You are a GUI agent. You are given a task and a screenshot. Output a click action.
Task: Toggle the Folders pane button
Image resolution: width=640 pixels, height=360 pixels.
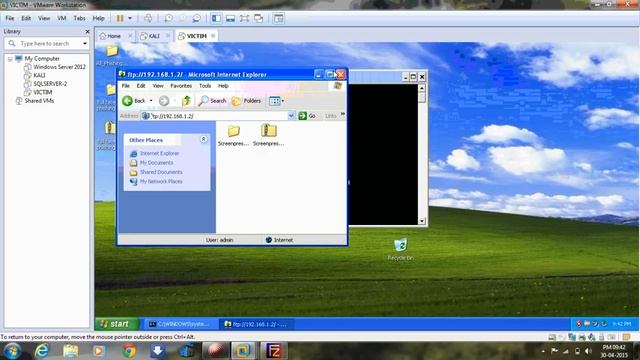coord(247,101)
